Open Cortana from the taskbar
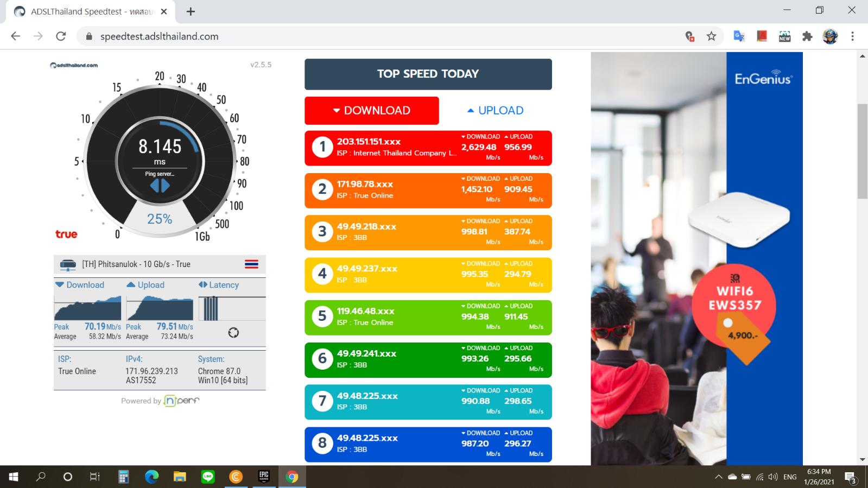 (x=68, y=477)
